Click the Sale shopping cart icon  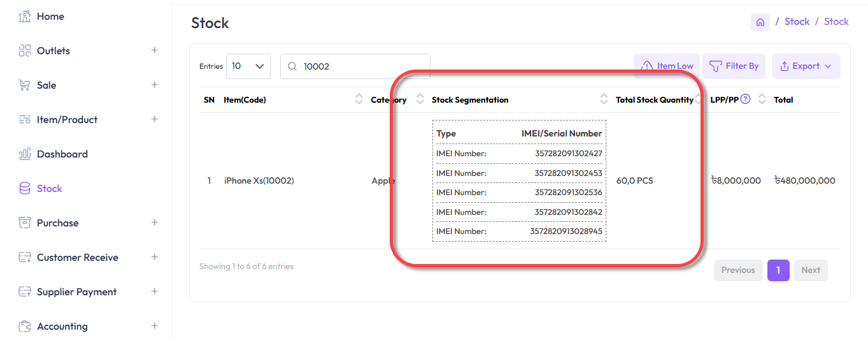tap(25, 85)
